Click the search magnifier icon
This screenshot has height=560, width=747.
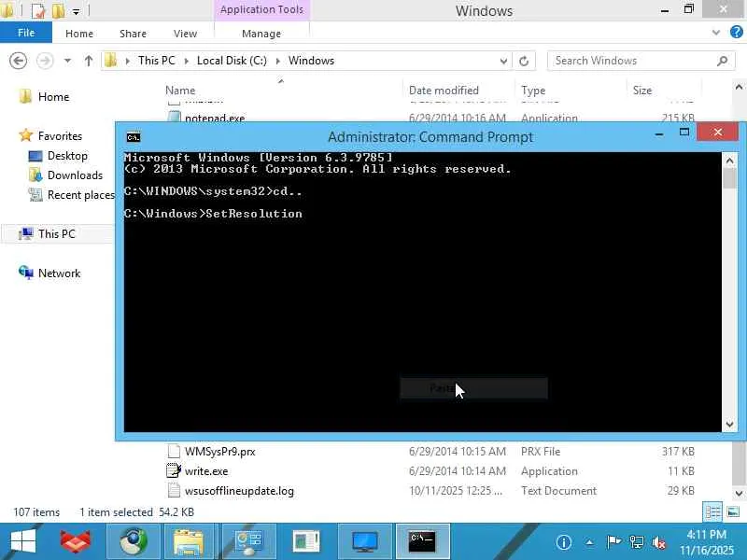coord(723,61)
